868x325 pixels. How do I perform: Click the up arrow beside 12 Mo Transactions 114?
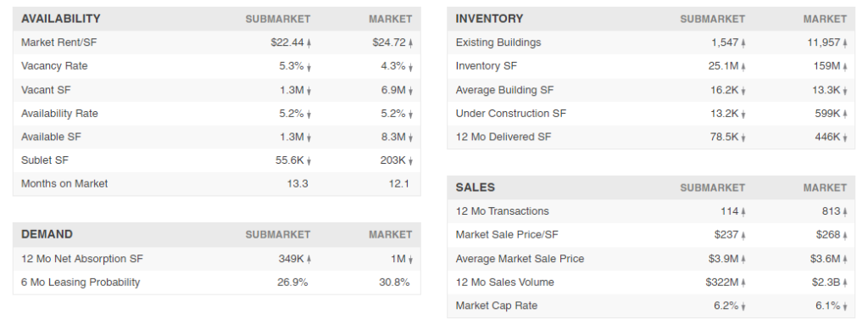[743, 212]
